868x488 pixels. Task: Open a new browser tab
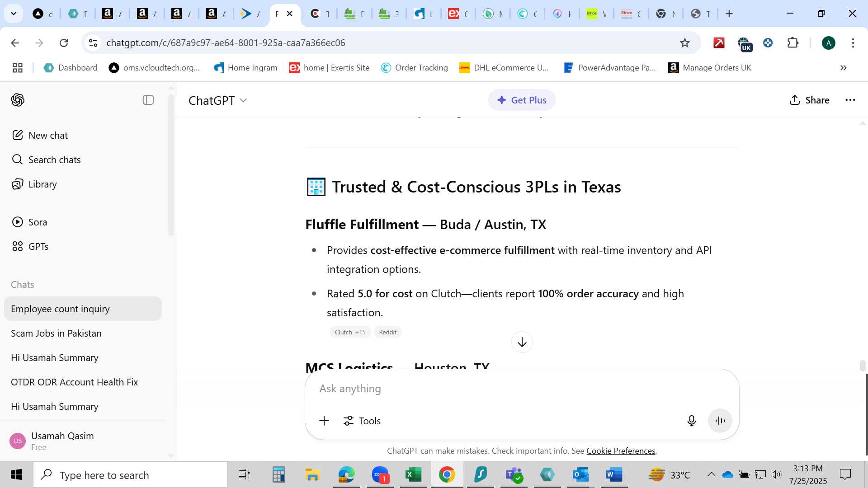point(729,14)
